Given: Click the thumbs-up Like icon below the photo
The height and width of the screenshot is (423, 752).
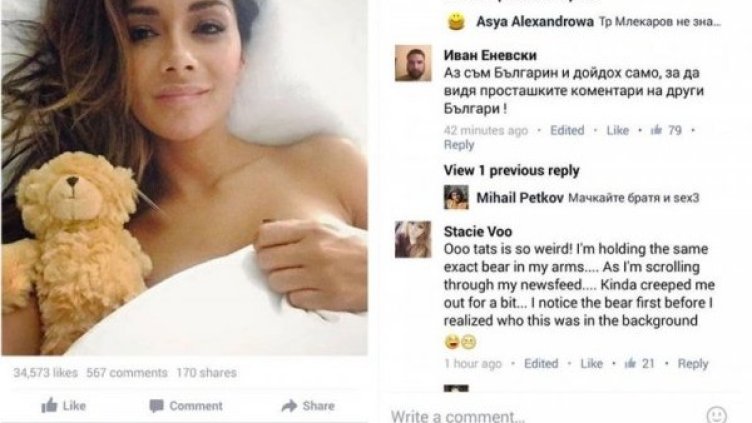Looking at the screenshot, I should coord(49,405).
